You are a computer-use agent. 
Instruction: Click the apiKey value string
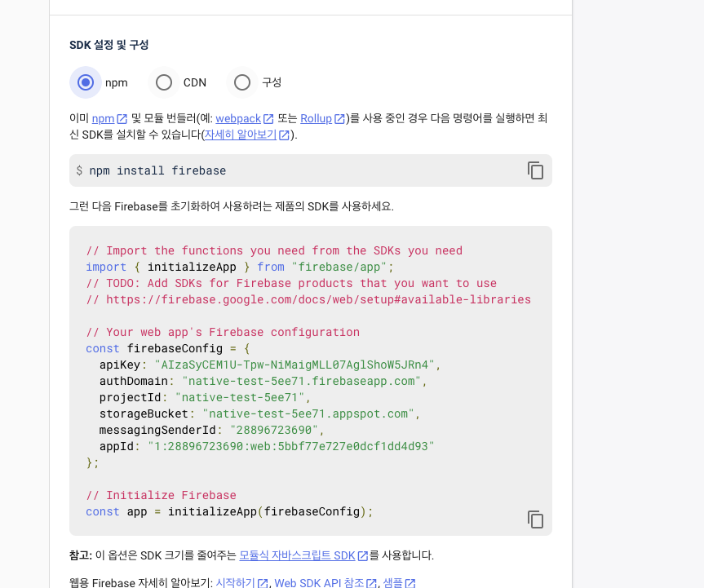pos(294,365)
